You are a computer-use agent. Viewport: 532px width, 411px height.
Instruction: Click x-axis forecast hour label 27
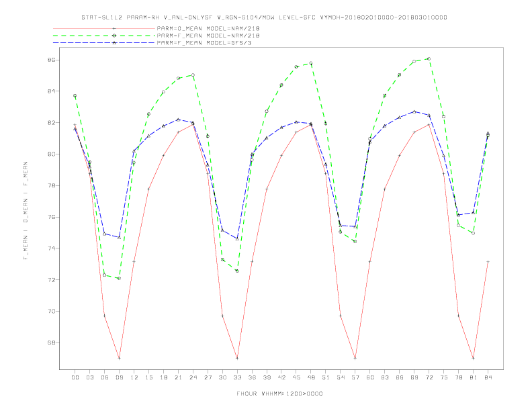point(208,377)
